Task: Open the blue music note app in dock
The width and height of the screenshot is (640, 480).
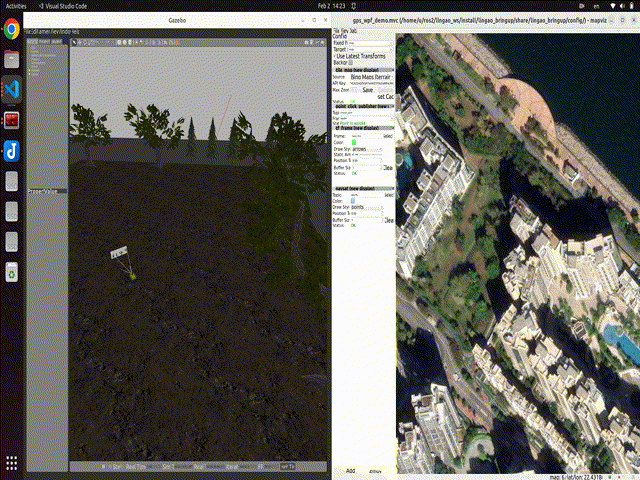Action: click(11, 151)
